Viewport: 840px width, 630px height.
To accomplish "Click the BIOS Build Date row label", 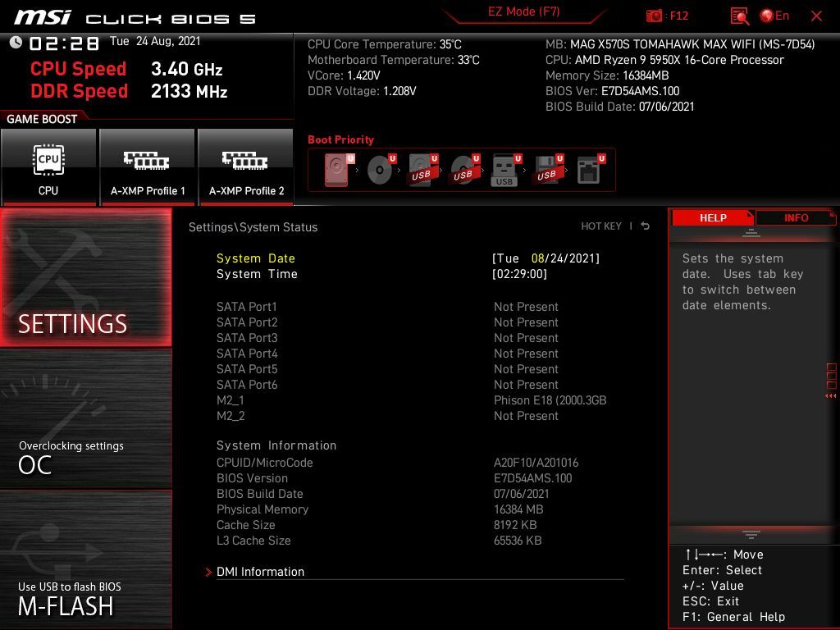I will click(x=259, y=493).
